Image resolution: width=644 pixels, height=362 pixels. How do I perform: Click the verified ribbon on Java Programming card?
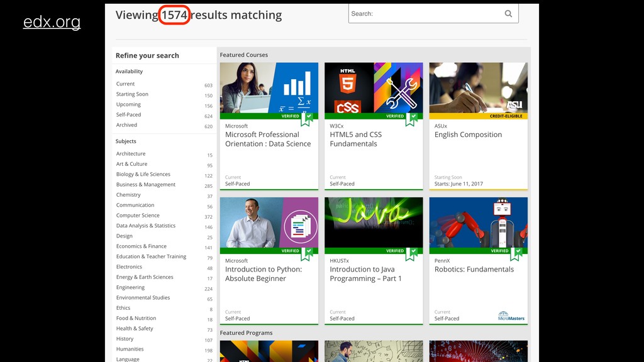click(x=412, y=254)
